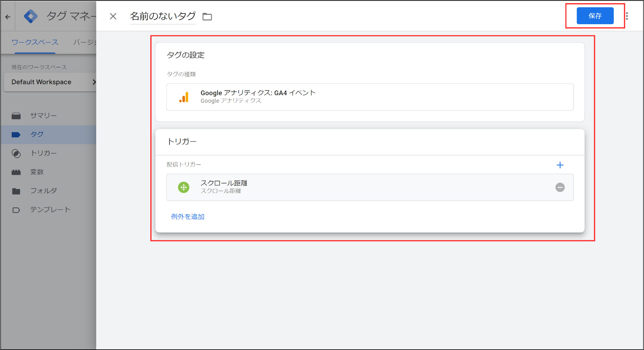
Task: Add a firing trigger with the plus icon
Action: click(560, 165)
